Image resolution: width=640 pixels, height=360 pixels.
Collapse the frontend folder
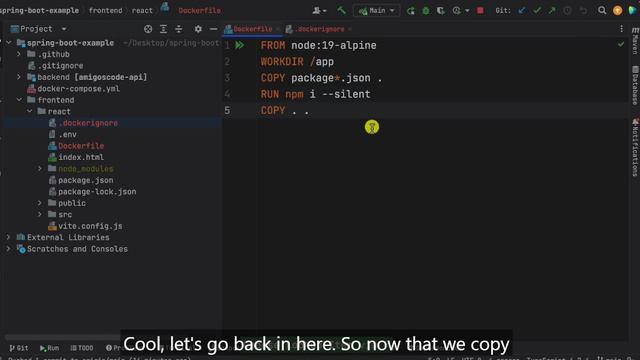coord(19,100)
